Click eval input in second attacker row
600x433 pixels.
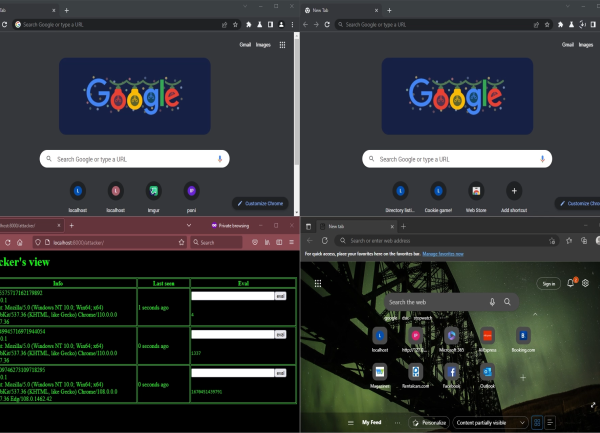tap(233, 334)
